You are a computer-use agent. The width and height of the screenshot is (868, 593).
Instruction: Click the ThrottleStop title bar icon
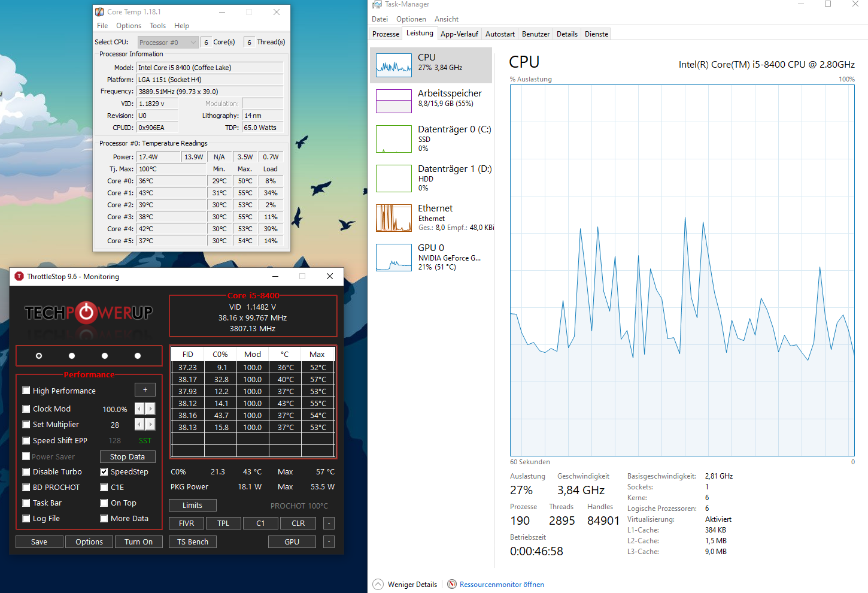(19, 276)
